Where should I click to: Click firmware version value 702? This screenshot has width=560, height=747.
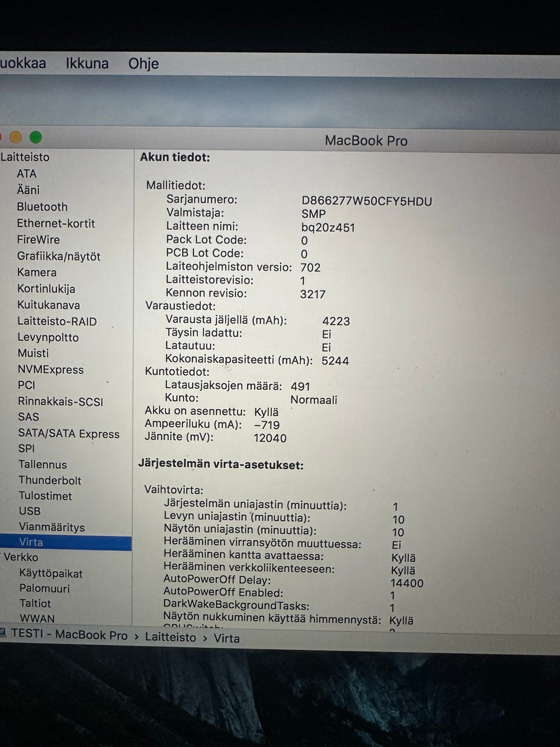310,267
